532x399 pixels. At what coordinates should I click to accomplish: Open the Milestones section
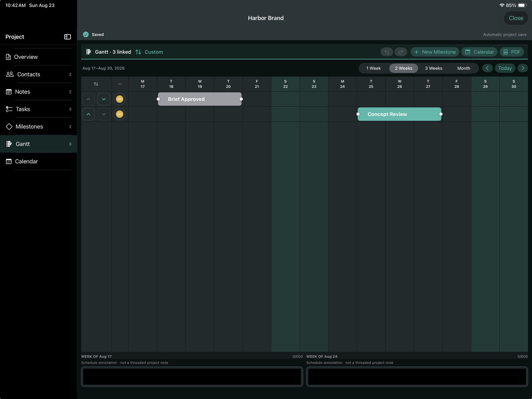pos(39,126)
